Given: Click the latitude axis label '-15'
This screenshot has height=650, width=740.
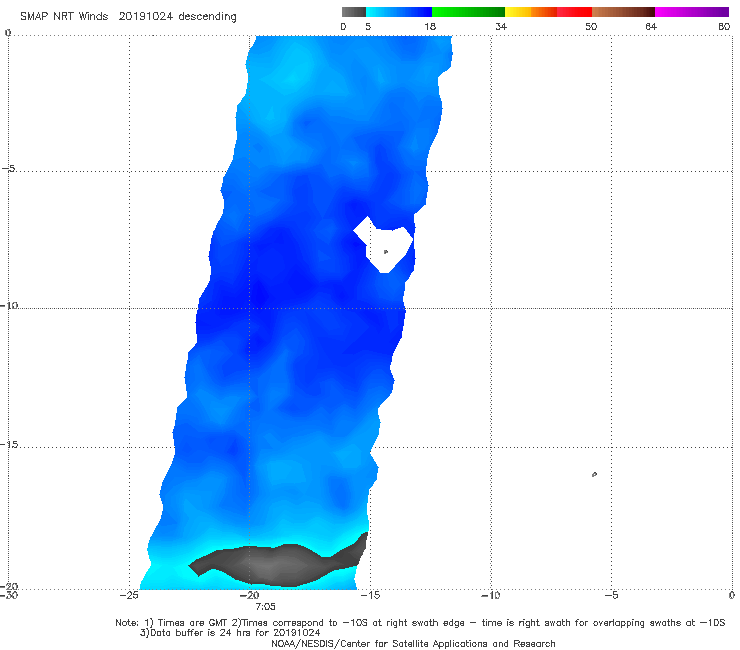Looking at the screenshot, I should coord(9,444).
